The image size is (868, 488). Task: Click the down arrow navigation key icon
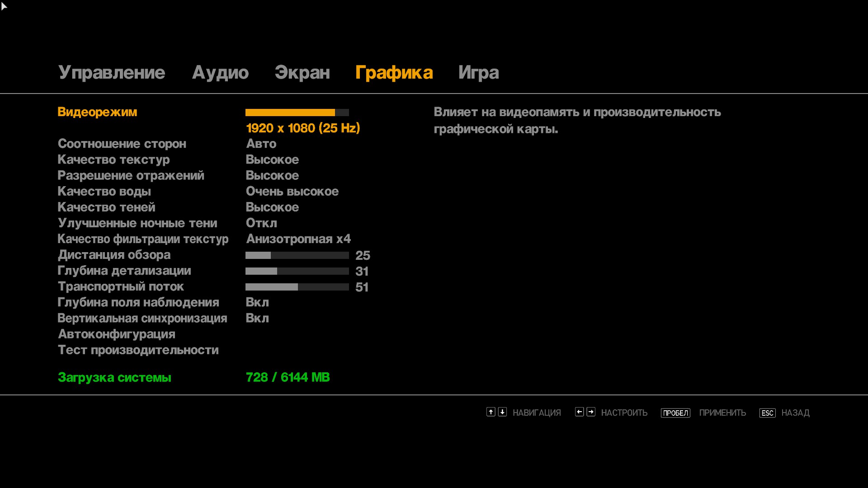pyautogui.click(x=502, y=412)
